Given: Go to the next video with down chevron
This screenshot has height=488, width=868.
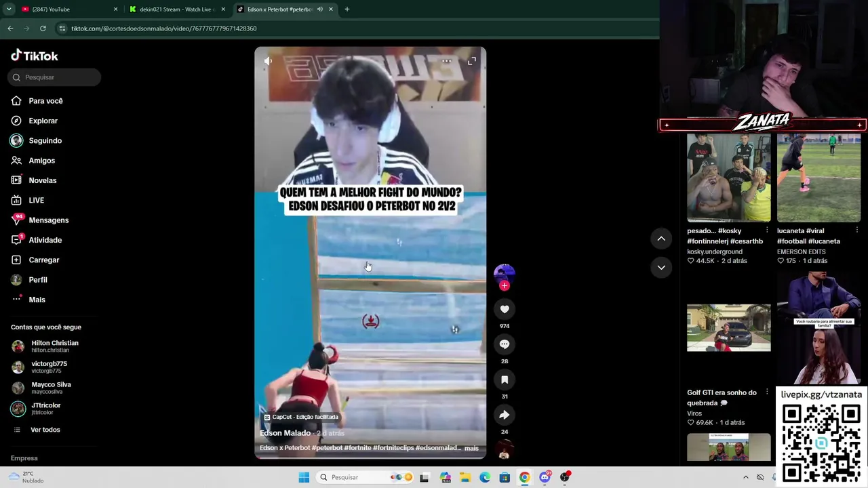Looking at the screenshot, I should coord(661,267).
